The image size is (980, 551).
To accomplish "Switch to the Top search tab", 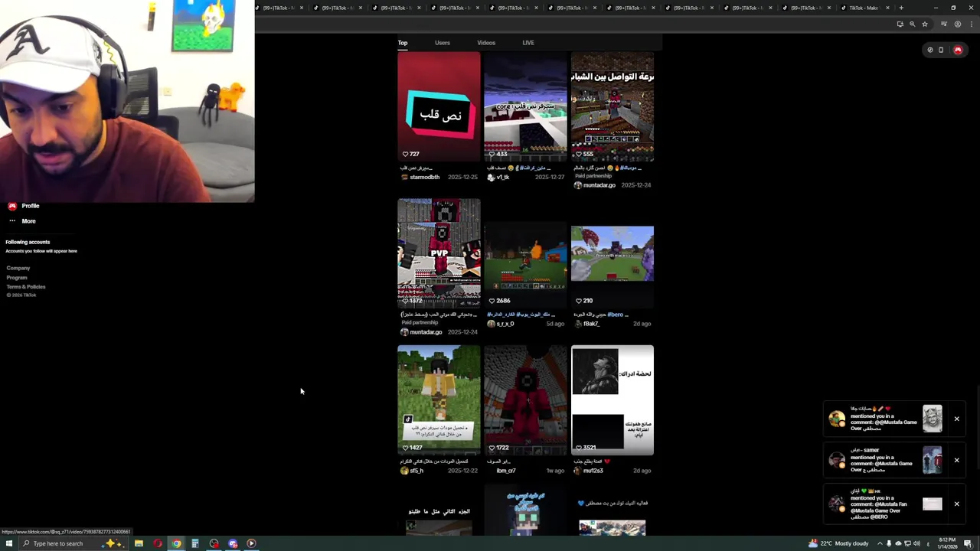I will [403, 43].
